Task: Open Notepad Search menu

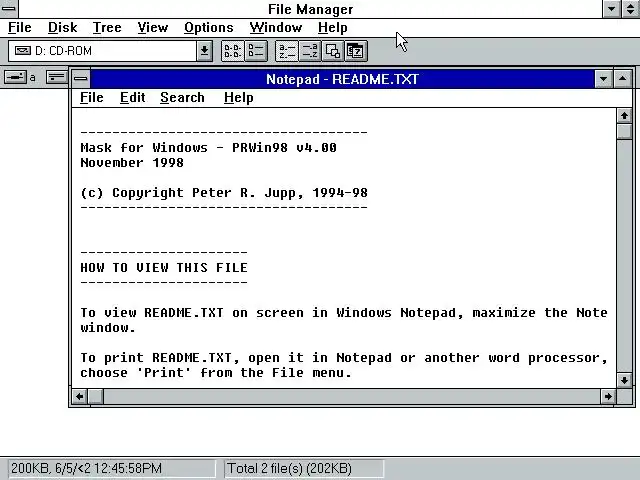Action: click(182, 98)
